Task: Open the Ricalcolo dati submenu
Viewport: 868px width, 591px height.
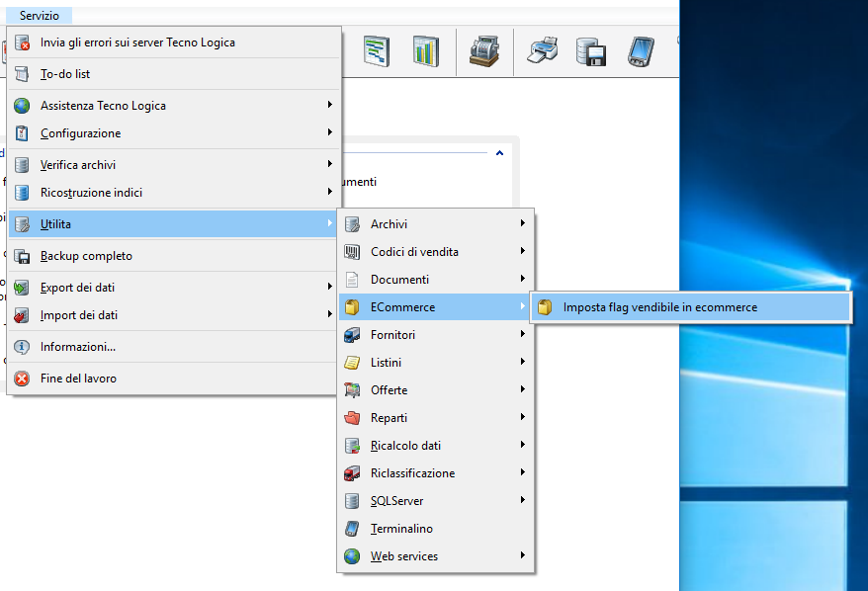Action: [405, 446]
